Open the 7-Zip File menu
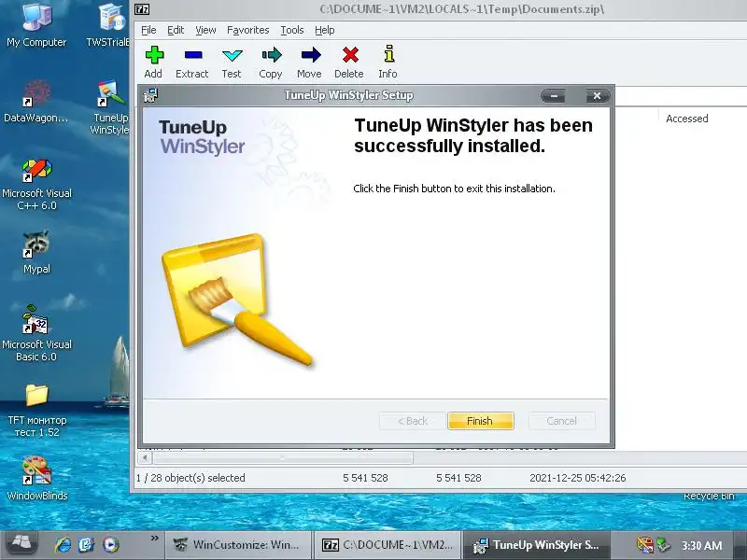 coord(148,30)
